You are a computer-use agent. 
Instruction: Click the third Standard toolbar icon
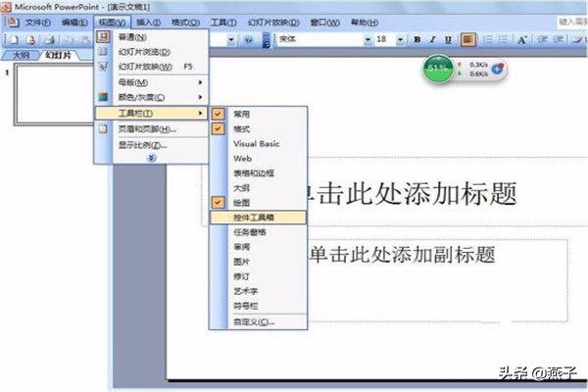point(49,40)
